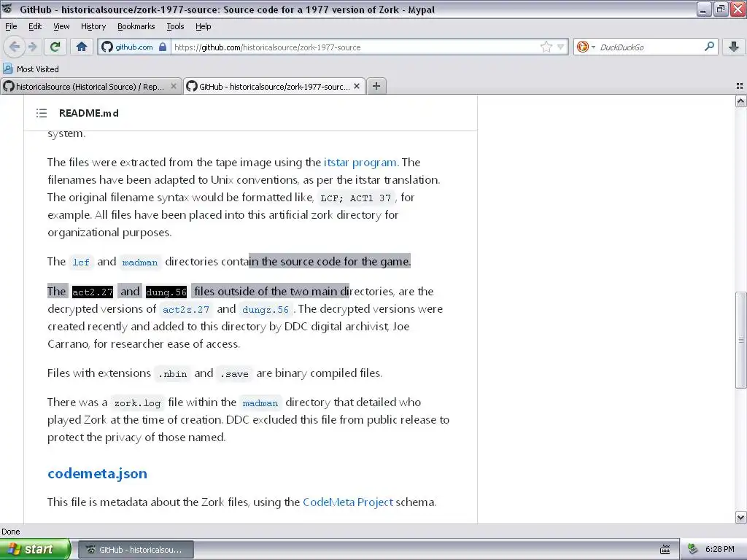
Task: Open the Most Visited bookmarks folder
Action: 31,69
